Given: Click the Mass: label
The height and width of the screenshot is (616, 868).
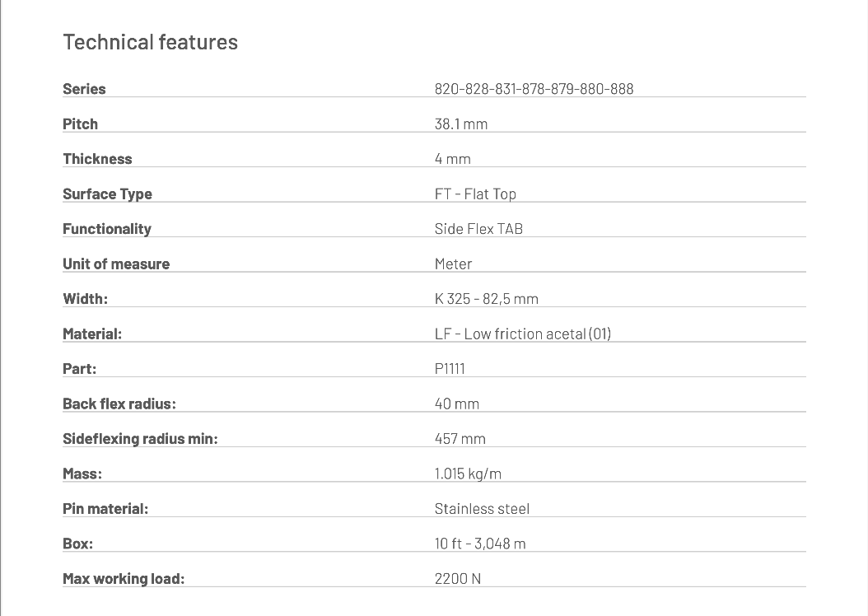Looking at the screenshot, I should click(82, 474).
